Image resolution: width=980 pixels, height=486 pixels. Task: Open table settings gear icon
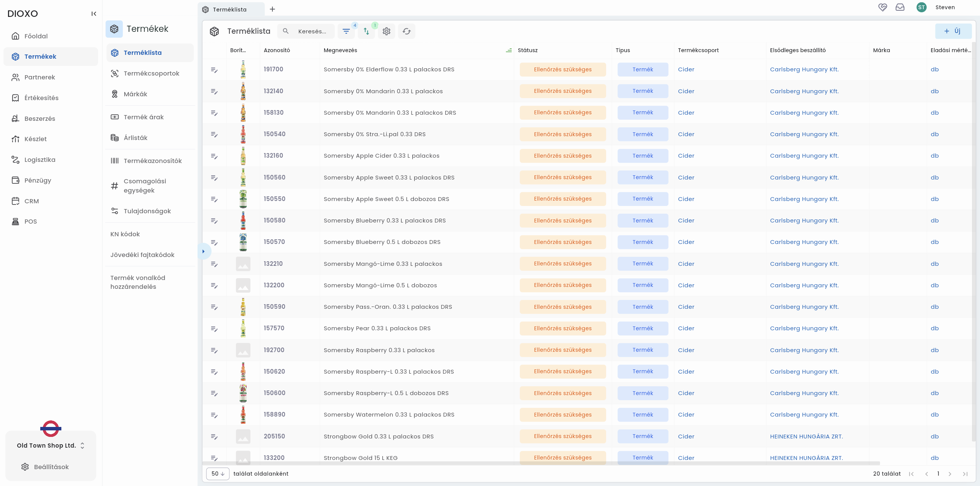click(386, 31)
